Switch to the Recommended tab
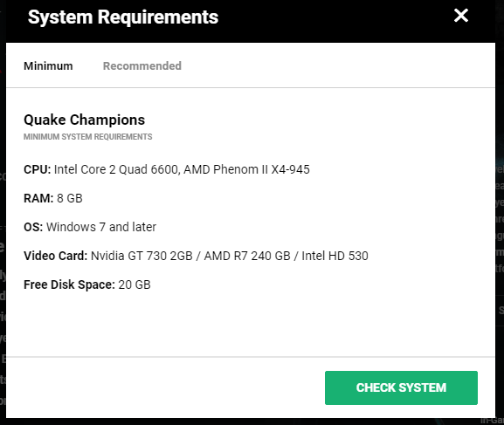The width and height of the screenshot is (504, 425). tap(142, 65)
